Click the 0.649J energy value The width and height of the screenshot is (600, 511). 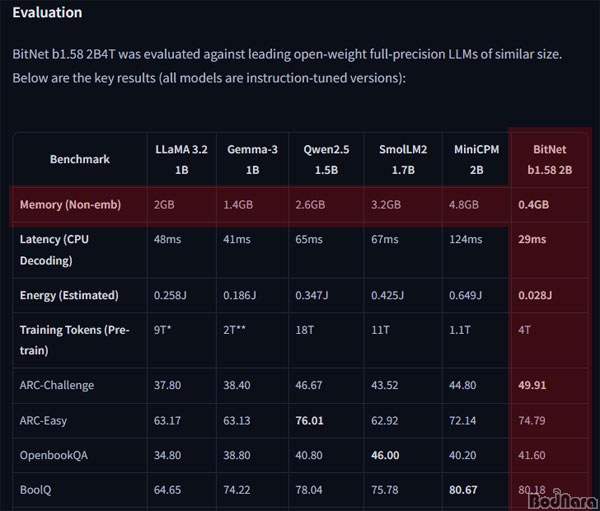point(465,295)
